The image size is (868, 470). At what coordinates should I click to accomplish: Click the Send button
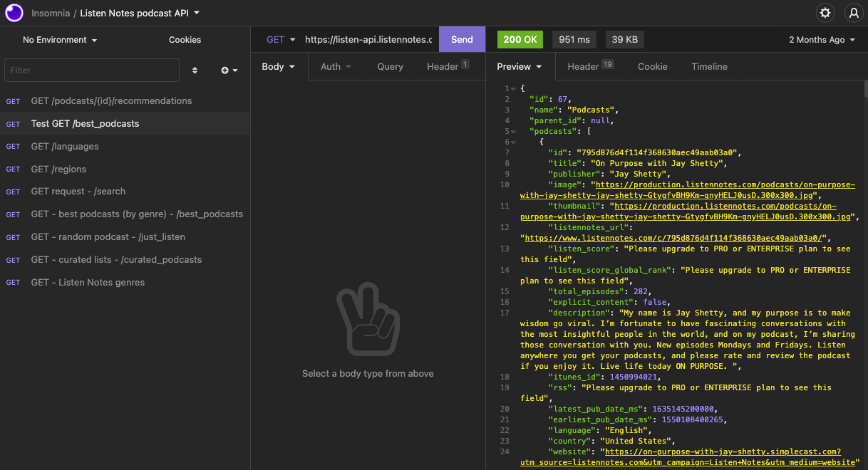[x=462, y=39]
